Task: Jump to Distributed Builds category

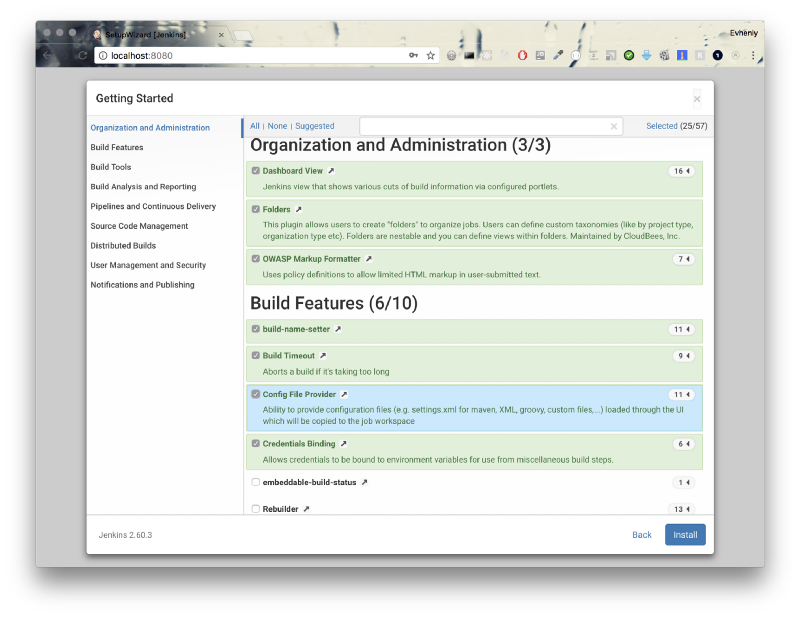Action: point(123,245)
